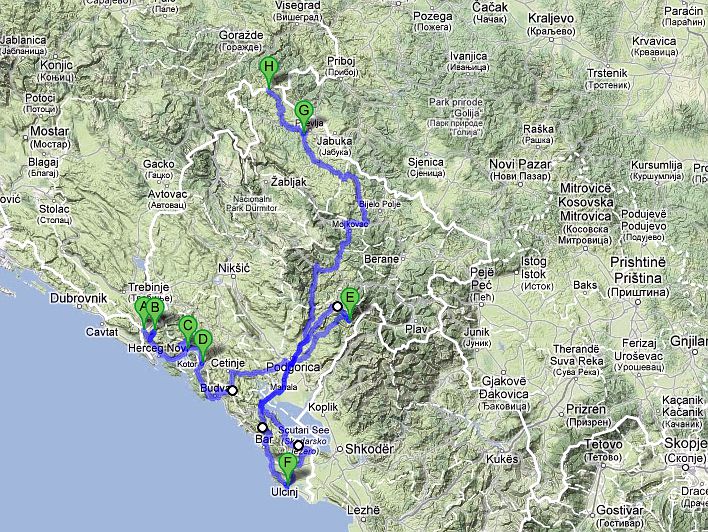Click the Žabljak town label
The image size is (708, 532).
pyautogui.click(x=289, y=182)
